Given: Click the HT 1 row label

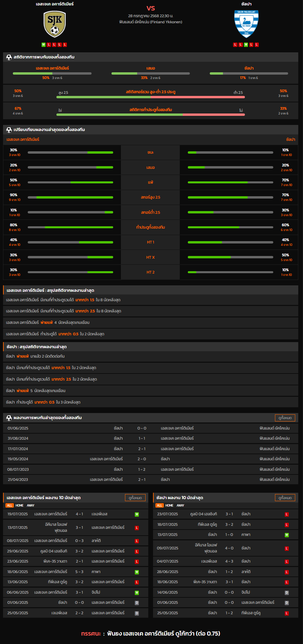Looking at the screenshot, I should tap(151, 242).
